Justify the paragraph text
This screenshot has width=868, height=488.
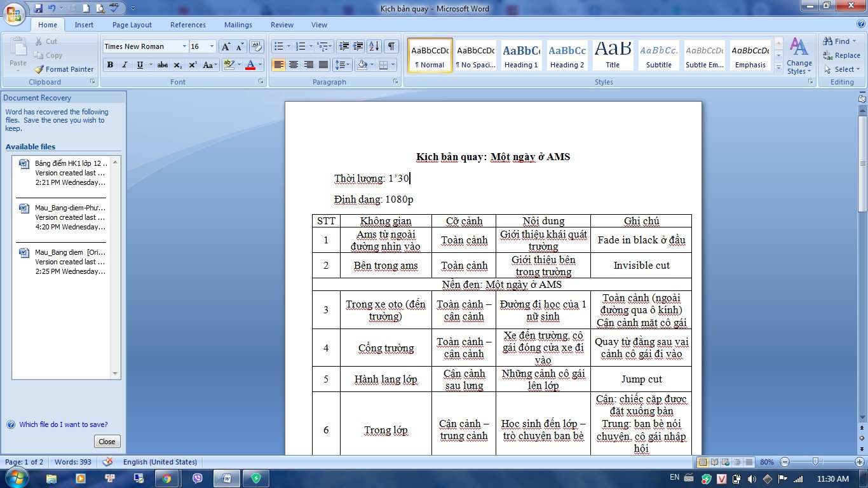(323, 65)
